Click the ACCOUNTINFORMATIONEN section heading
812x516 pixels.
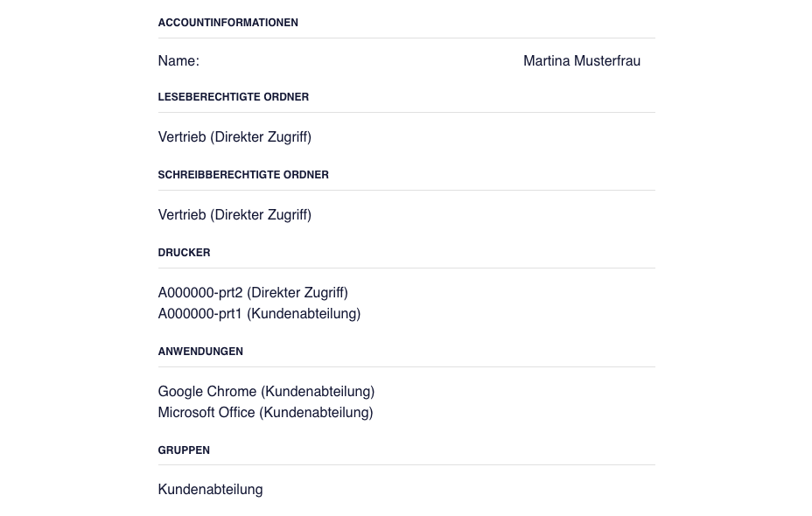(227, 23)
